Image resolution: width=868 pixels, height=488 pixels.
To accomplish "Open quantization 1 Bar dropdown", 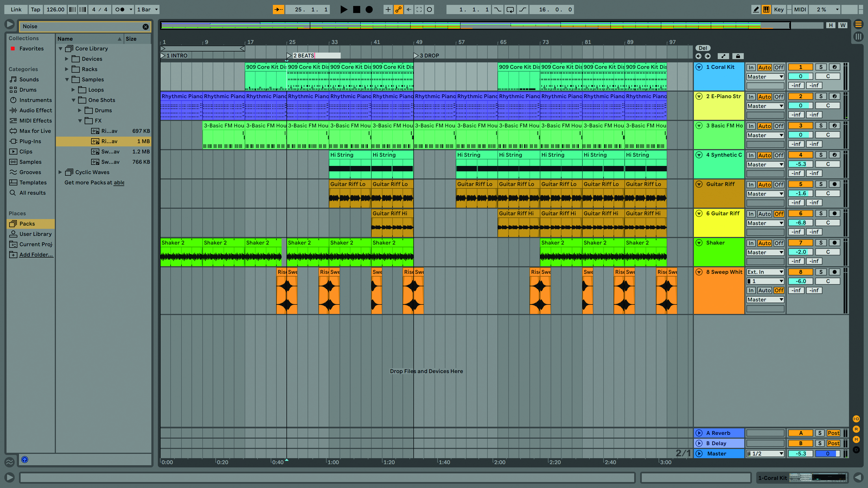I will pos(147,9).
